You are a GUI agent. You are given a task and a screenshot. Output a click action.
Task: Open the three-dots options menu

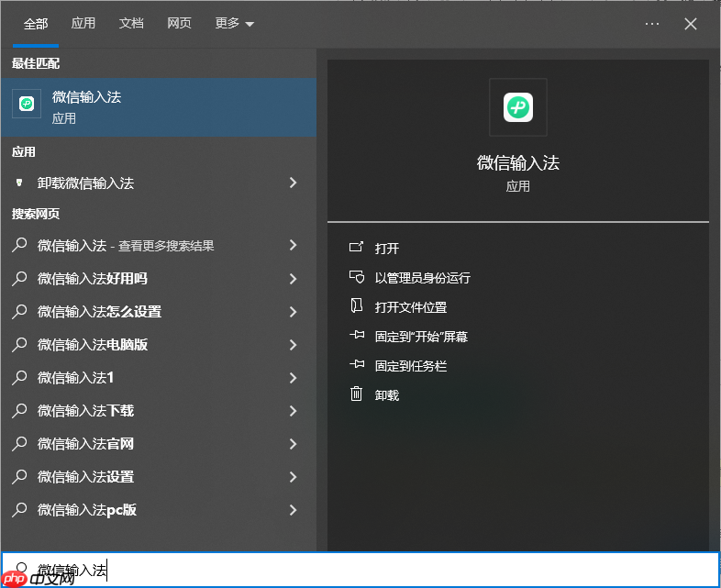pos(652,24)
